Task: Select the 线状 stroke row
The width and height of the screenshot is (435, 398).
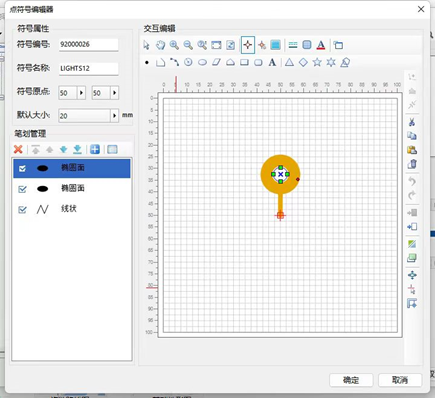Action: point(72,209)
